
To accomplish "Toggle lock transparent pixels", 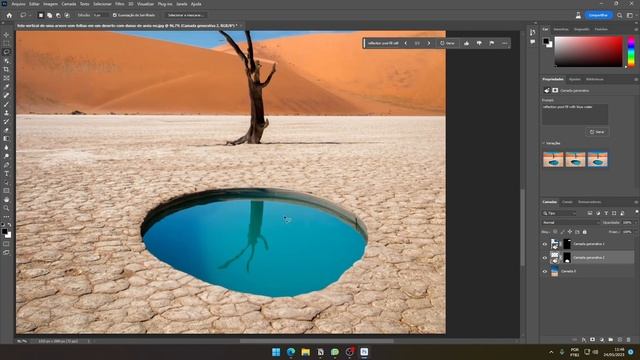I will (x=555, y=232).
